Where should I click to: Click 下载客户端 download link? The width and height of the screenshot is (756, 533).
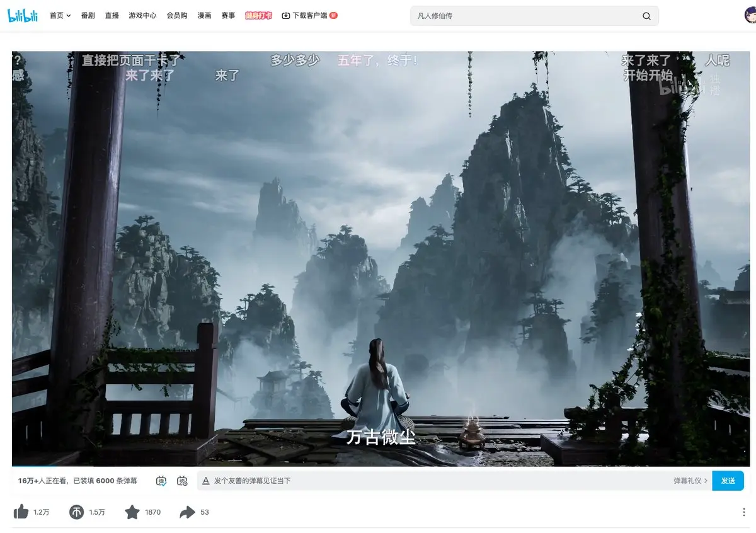click(x=309, y=16)
